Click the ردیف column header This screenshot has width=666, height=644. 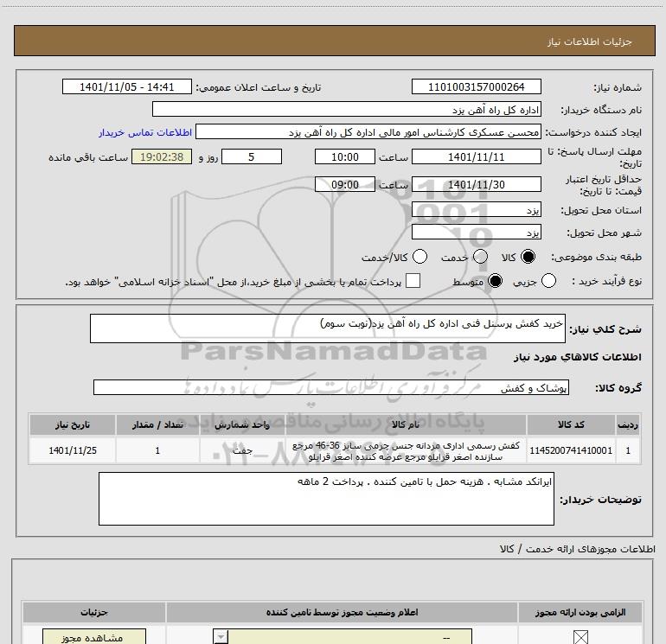pos(628,424)
